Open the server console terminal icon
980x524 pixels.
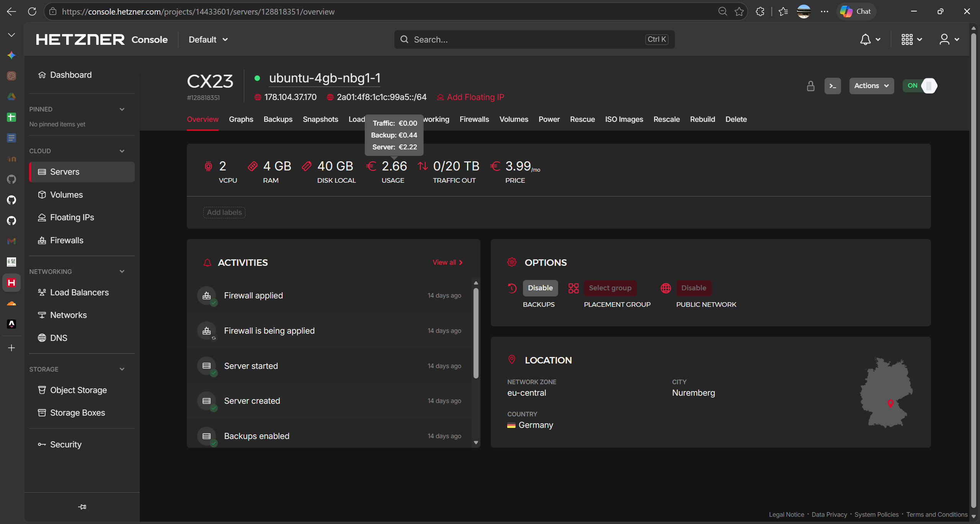click(832, 86)
